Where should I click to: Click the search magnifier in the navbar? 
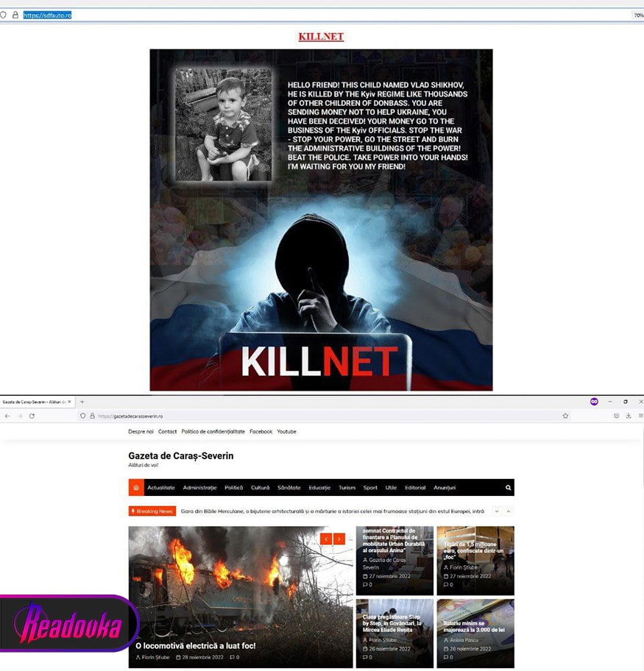click(508, 487)
